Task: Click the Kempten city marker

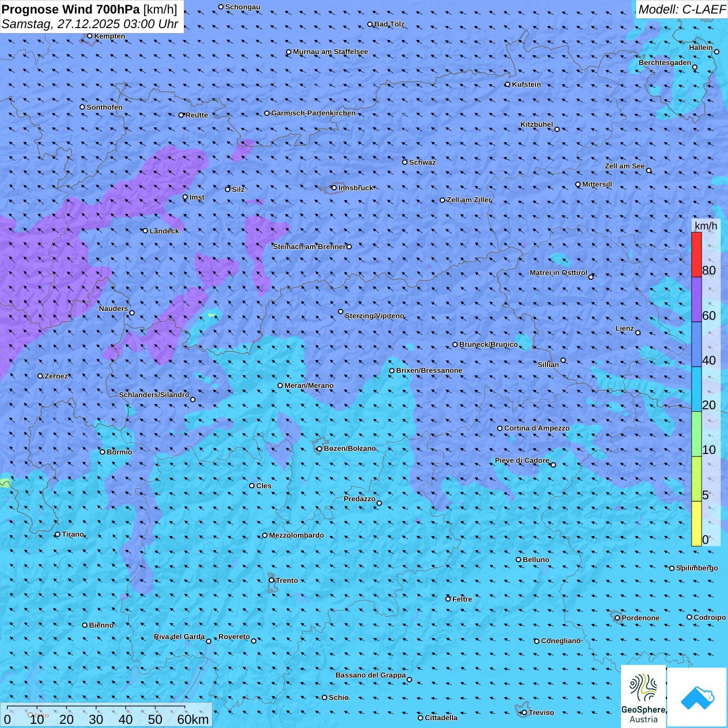Action: click(89, 36)
